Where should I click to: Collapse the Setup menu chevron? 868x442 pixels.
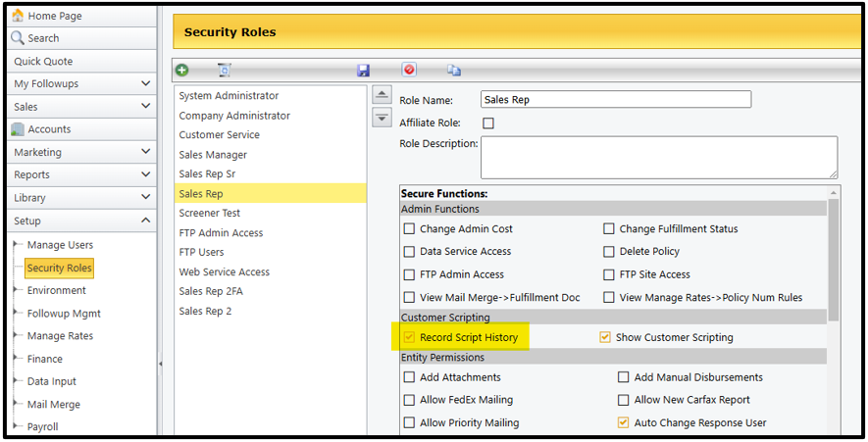pyautogui.click(x=145, y=221)
